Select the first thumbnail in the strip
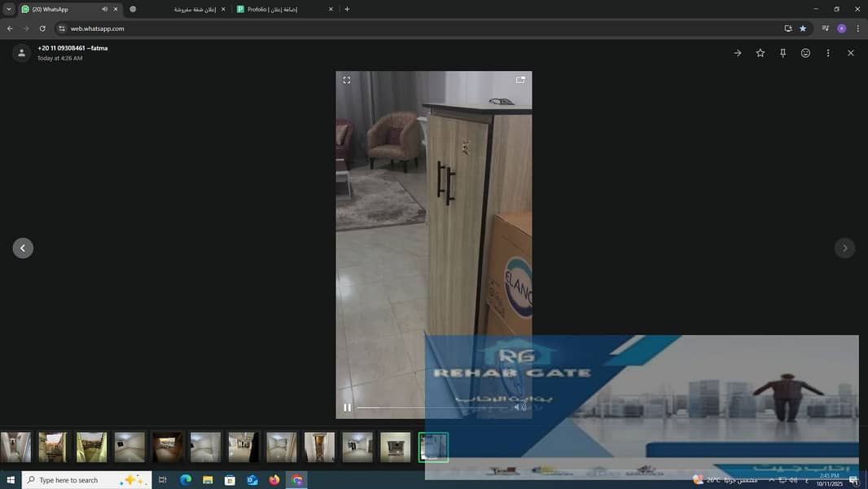868x489 pixels. point(15,447)
